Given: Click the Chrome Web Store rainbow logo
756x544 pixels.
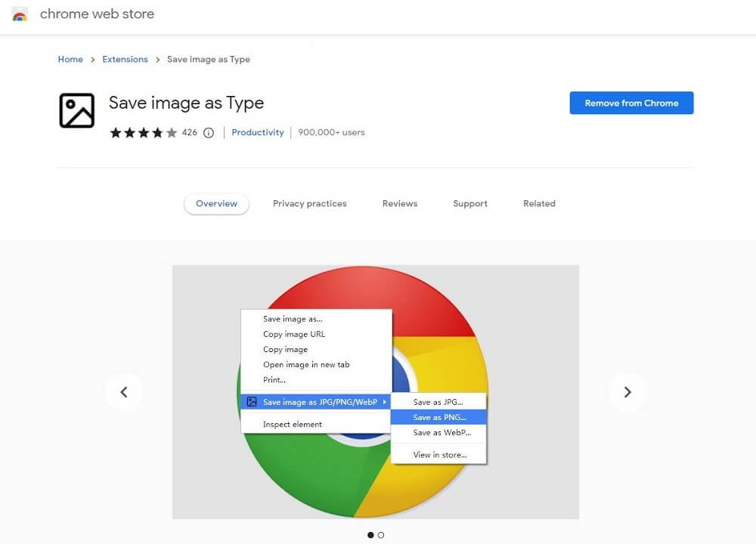Looking at the screenshot, I should tap(20, 14).
